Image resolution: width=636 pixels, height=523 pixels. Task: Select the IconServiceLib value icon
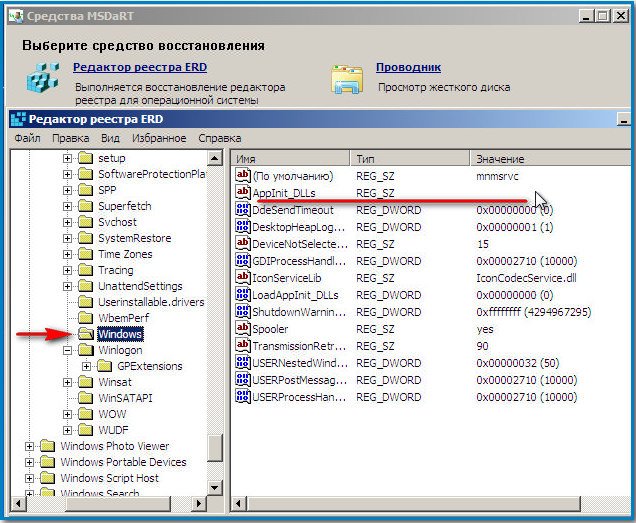pos(242,277)
